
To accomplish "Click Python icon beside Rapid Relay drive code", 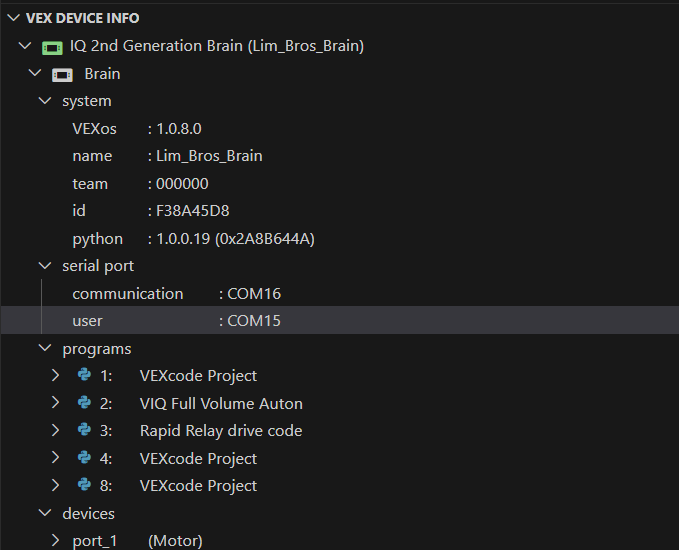I will pos(84,431).
